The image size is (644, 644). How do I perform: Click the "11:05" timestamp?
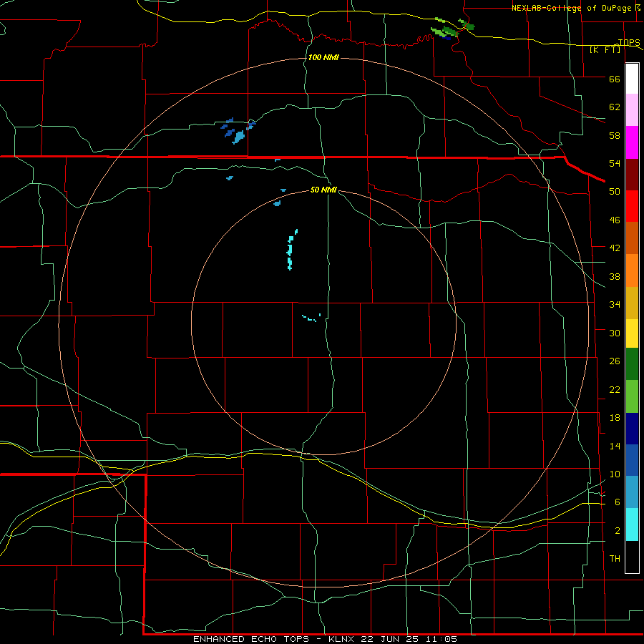coord(440,639)
